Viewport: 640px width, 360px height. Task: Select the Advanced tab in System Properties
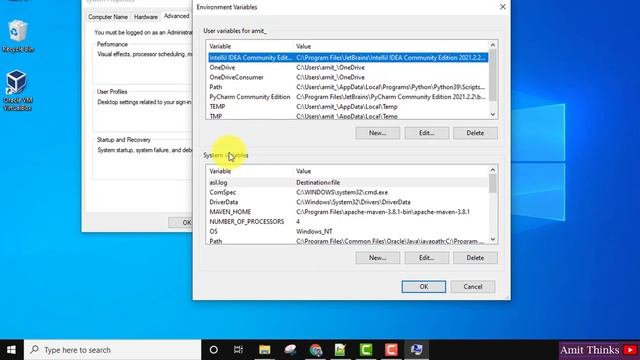click(176, 16)
